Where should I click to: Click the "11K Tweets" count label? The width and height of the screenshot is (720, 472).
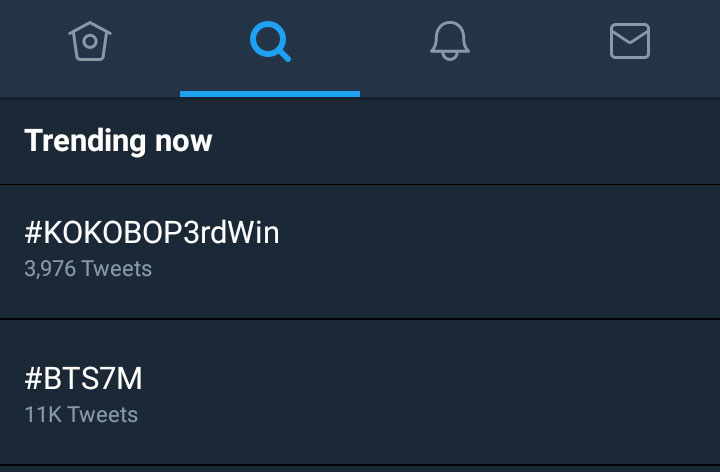click(81, 415)
